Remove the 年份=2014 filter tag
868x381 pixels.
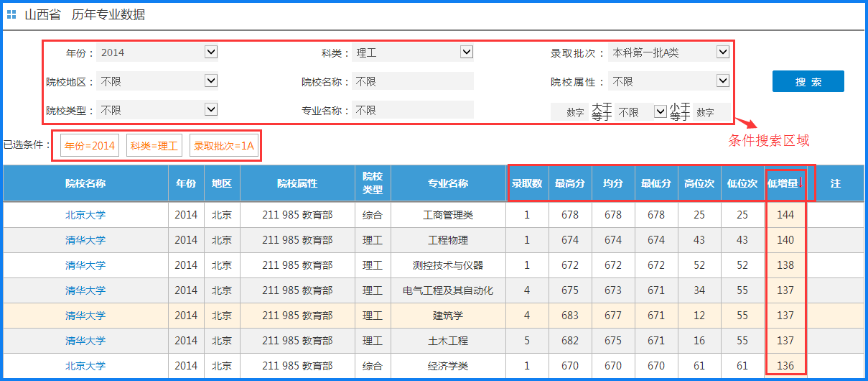[90, 146]
